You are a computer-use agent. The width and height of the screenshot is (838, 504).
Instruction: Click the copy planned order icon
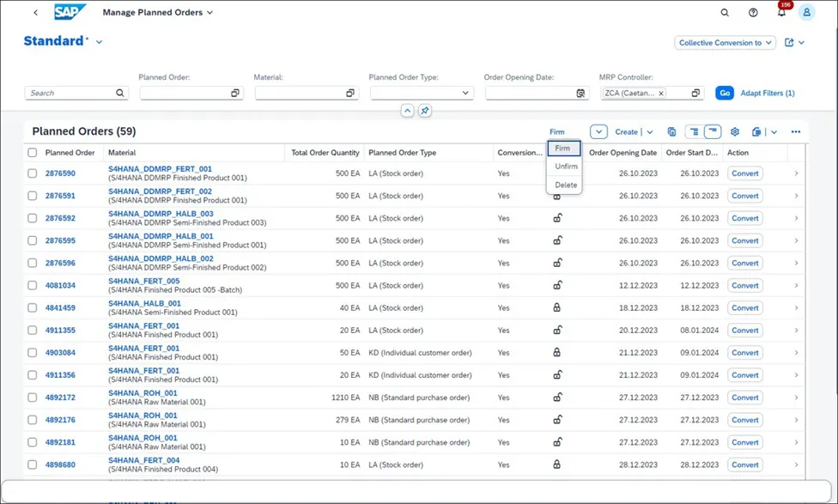pyautogui.click(x=671, y=131)
